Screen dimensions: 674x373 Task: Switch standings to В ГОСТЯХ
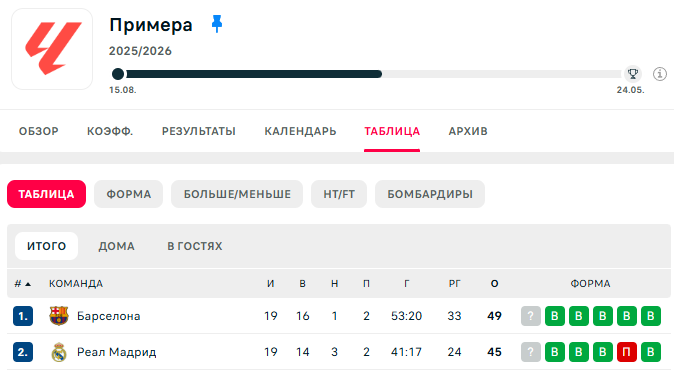click(x=195, y=246)
